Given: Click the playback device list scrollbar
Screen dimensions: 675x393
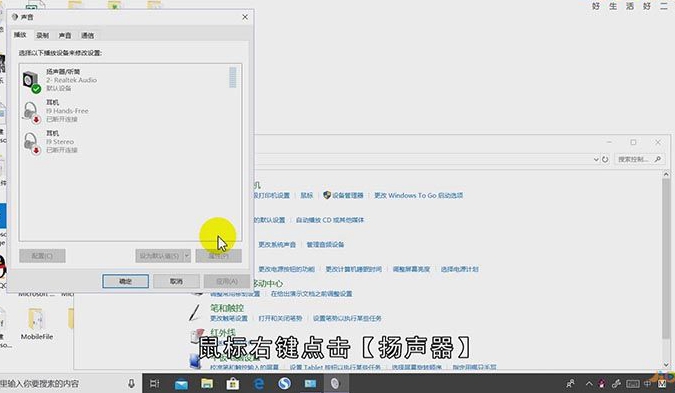Looking at the screenshot, I should tap(233, 77).
